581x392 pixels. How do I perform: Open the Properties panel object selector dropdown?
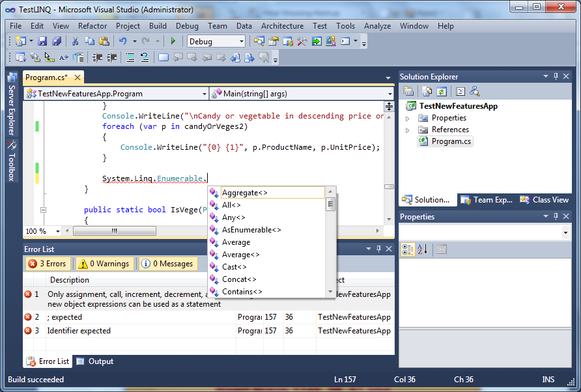(x=565, y=232)
